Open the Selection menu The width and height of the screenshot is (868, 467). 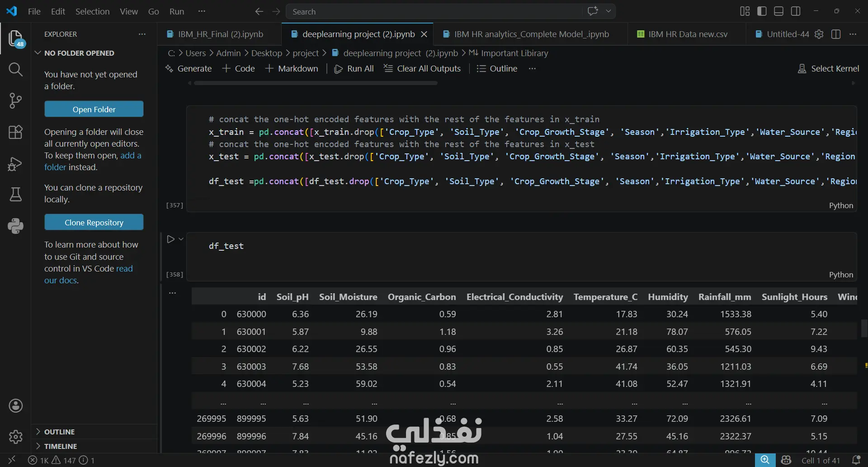click(x=92, y=11)
